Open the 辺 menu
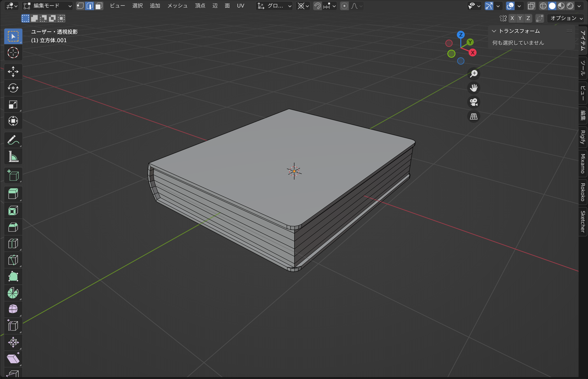 pos(215,6)
